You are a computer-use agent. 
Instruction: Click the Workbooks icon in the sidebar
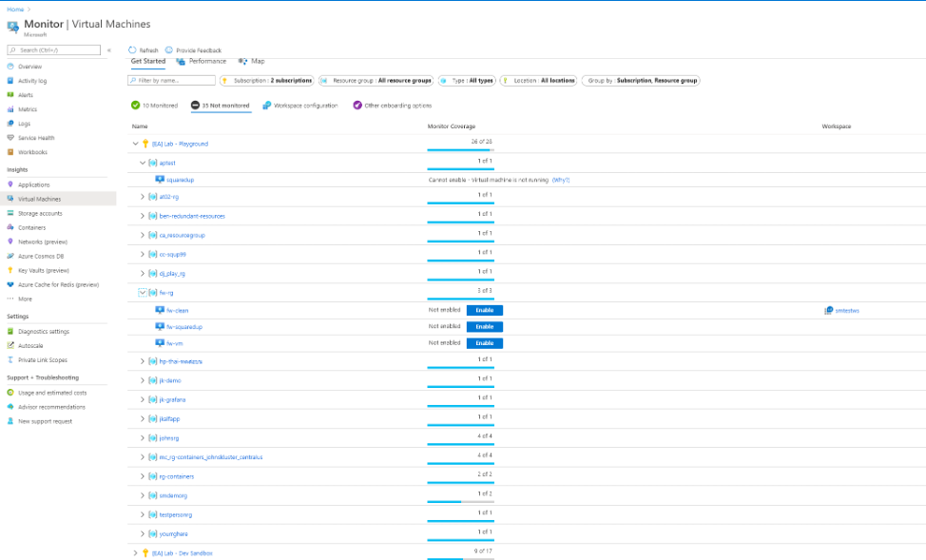(x=10, y=152)
